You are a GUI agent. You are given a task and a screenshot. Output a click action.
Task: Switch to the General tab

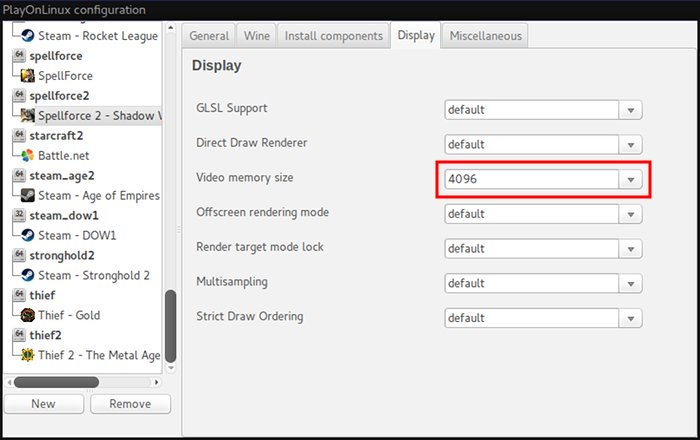pos(209,36)
